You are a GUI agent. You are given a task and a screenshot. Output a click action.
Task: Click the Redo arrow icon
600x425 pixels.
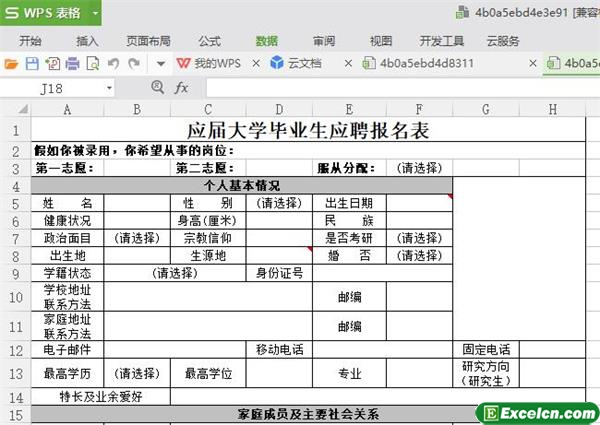coord(134,63)
